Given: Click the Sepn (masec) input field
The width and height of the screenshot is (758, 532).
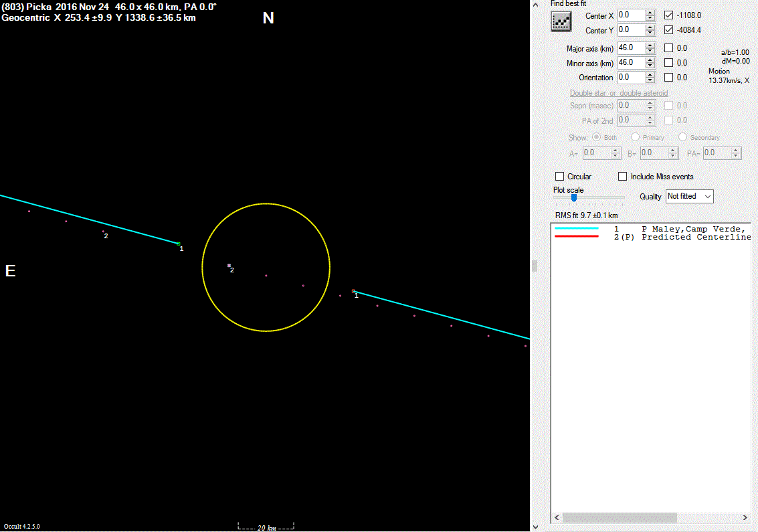Looking at the screenshot, I should 632,106.
